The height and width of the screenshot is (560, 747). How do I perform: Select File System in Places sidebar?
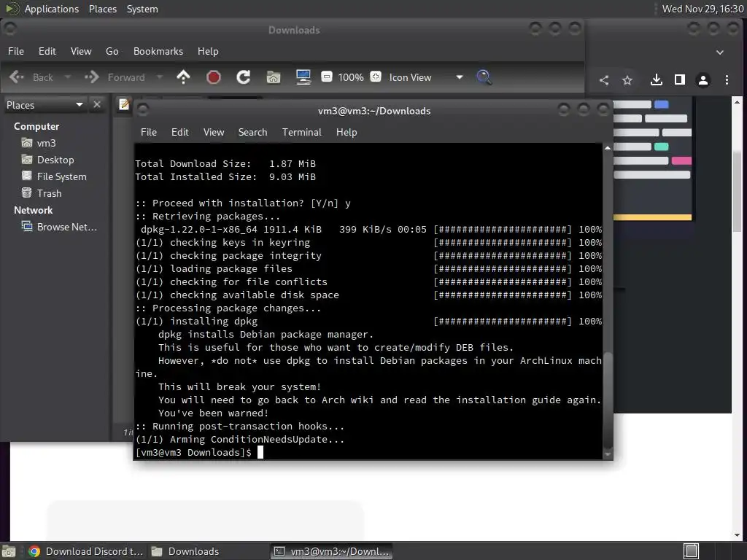click(x=54, y=176)
